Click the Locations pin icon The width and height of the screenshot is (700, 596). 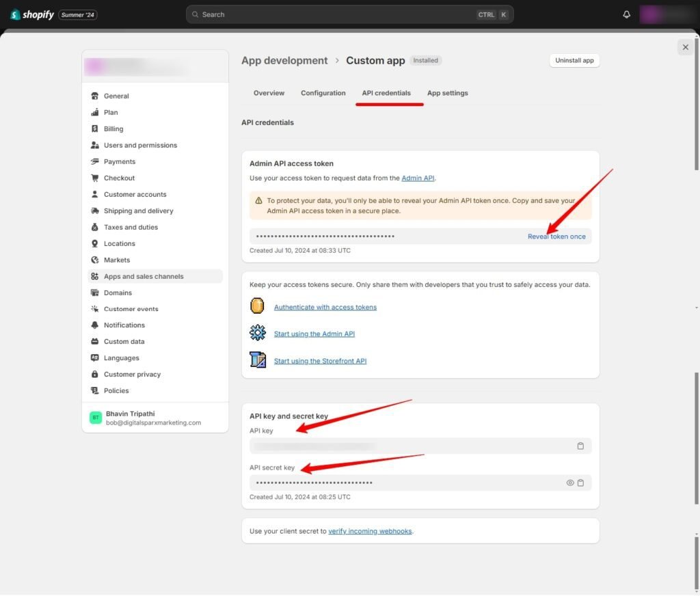point(94,244)
